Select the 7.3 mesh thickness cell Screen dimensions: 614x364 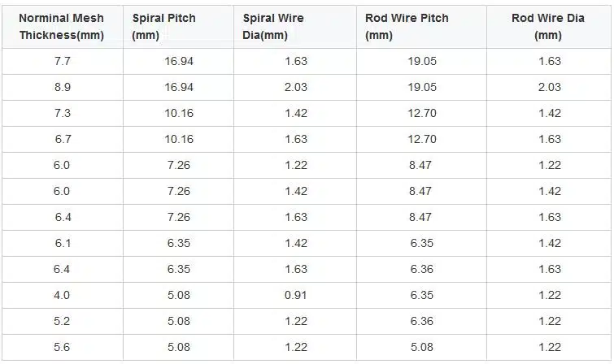coord(63,113)
